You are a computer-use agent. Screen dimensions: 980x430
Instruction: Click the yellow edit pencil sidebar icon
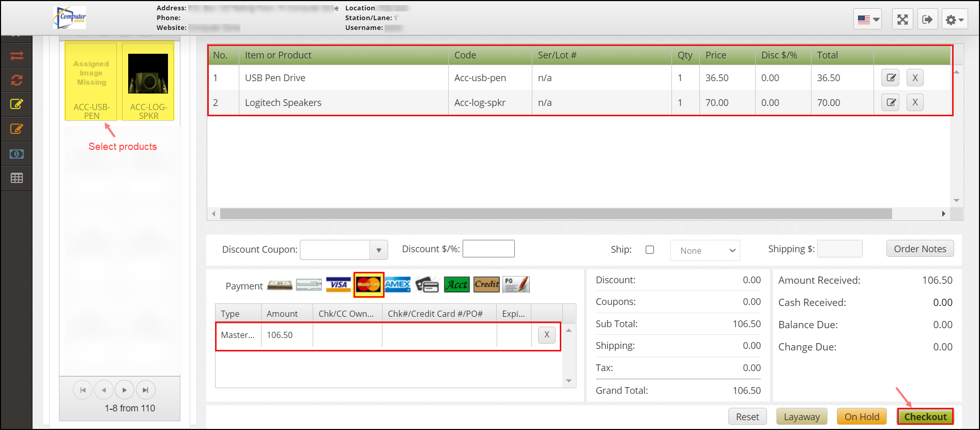[17, 104]
